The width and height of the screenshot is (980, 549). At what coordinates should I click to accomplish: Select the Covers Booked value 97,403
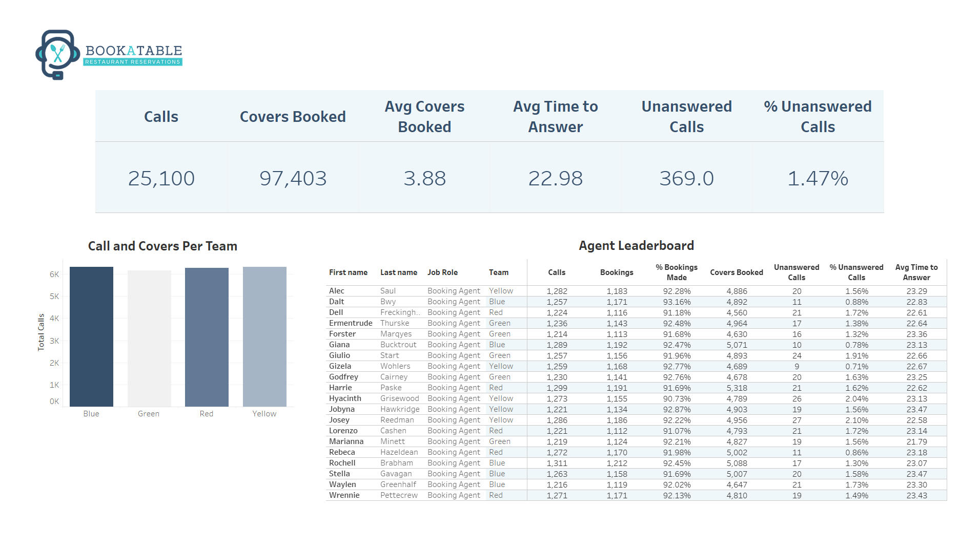coord(292,178)
